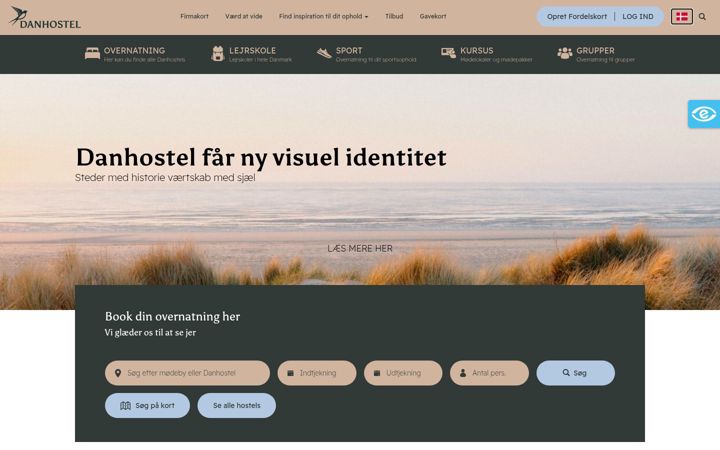This screenshot has width=720, height=450.
Task: Click the text Steder med historie værtskab med sjæl
Action: pyautogui.click(x=165, y=178)
